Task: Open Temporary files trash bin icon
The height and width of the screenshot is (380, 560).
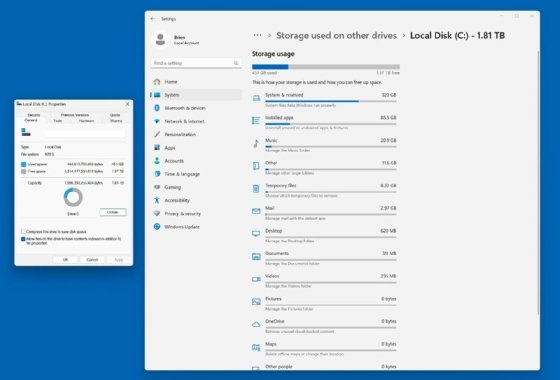Action: coord(256,189)
